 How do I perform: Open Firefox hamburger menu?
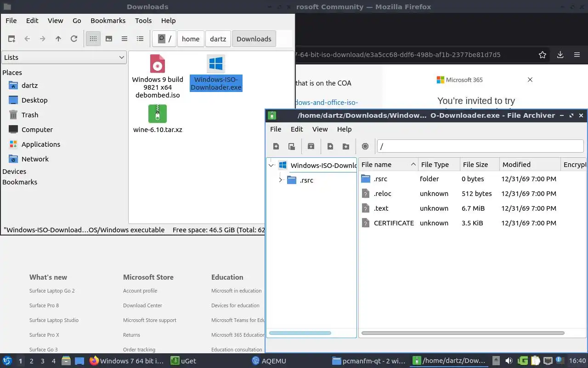[x=577, y=55]
